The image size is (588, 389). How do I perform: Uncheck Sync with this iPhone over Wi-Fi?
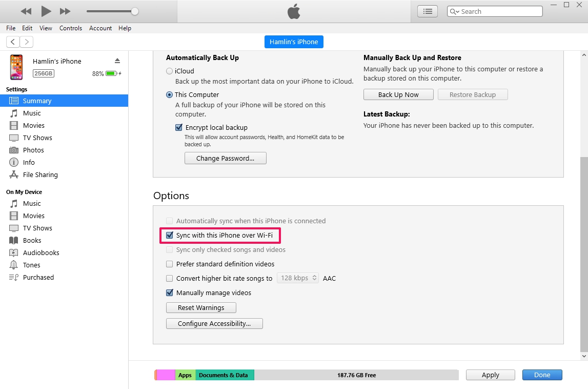coord(170,236)
